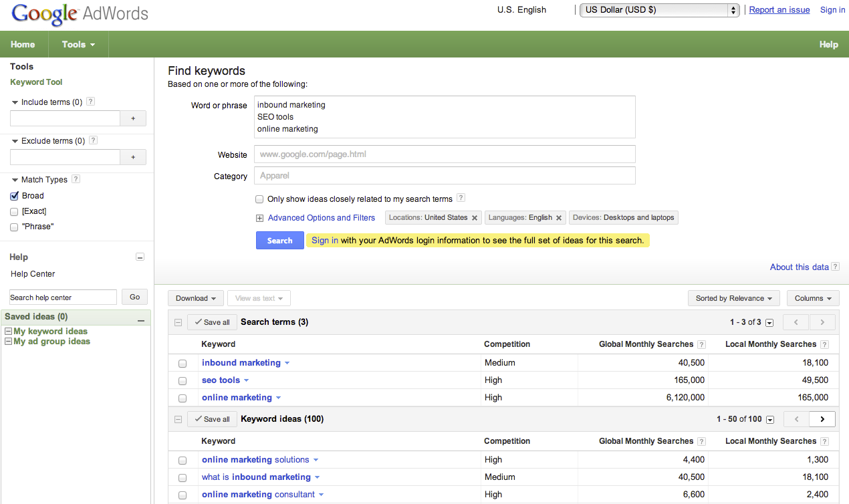
Task: Enable the "Phrase" match type checkbox
Action: pos(15,227)
